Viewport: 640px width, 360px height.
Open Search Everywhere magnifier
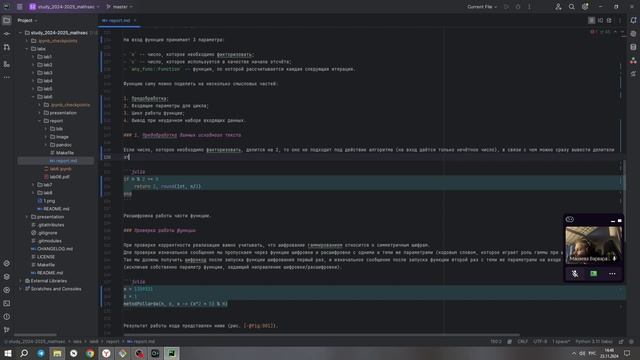pos(571,7)
